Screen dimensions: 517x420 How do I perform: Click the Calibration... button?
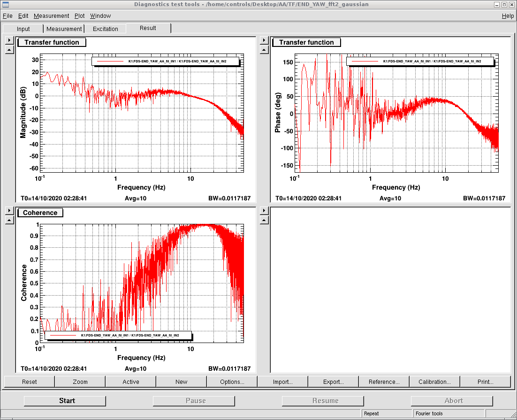434,382
